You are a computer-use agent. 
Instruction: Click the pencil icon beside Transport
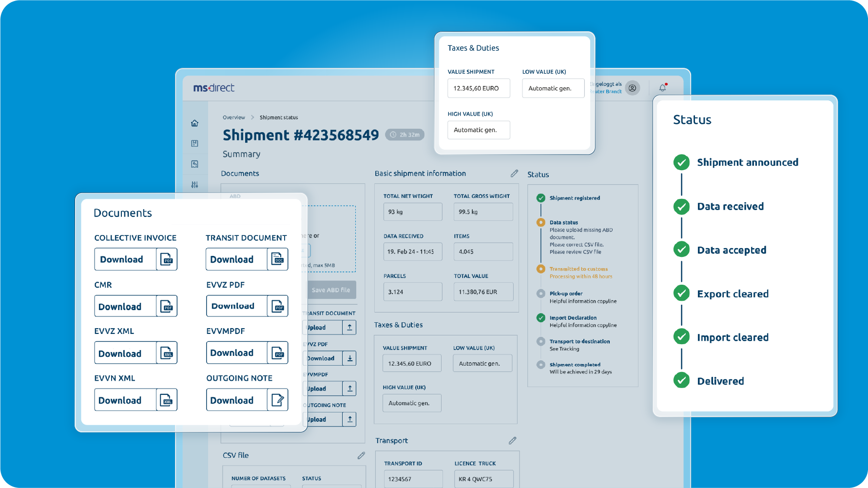point(512,441)
